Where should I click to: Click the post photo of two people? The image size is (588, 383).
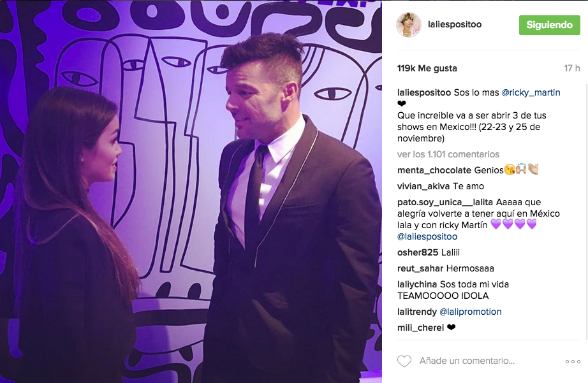[191, 191]
